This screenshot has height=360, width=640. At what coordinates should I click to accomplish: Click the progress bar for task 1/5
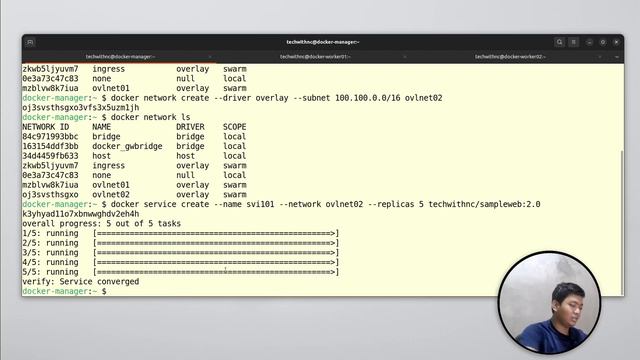(x=216, y=233)
